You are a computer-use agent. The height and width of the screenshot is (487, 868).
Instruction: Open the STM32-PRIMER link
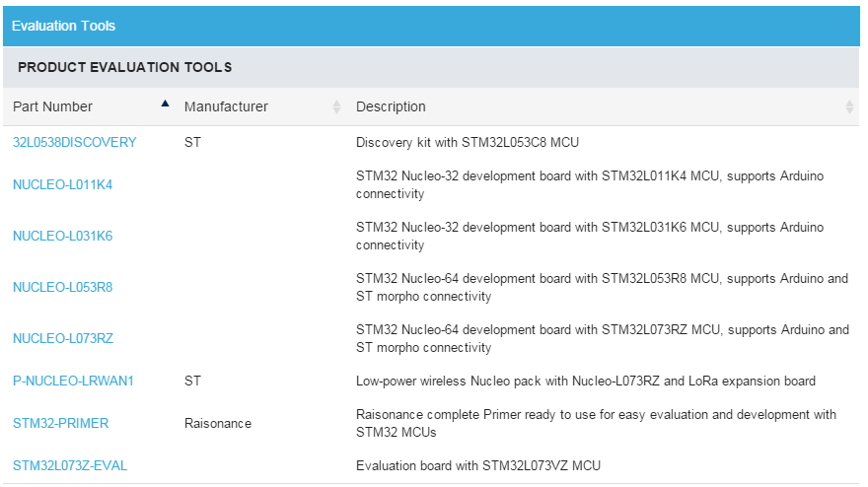pos(61,423)
